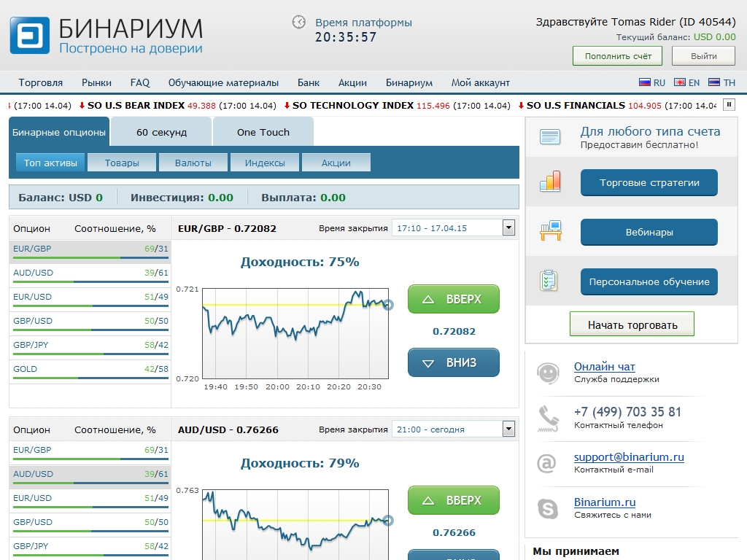Click the Binarium logo icon
This screenshot has height=560, width=747.
point(29,36)
